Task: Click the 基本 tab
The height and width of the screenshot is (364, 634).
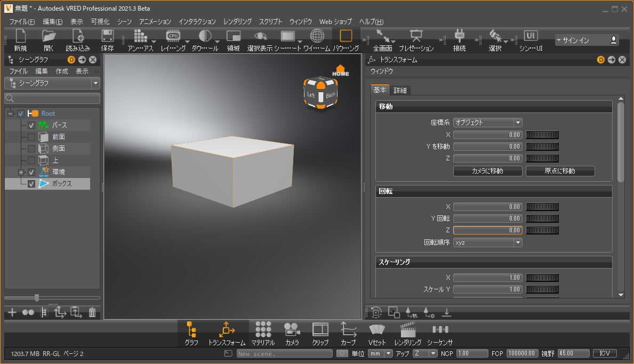Action: [x=380, y=90]
